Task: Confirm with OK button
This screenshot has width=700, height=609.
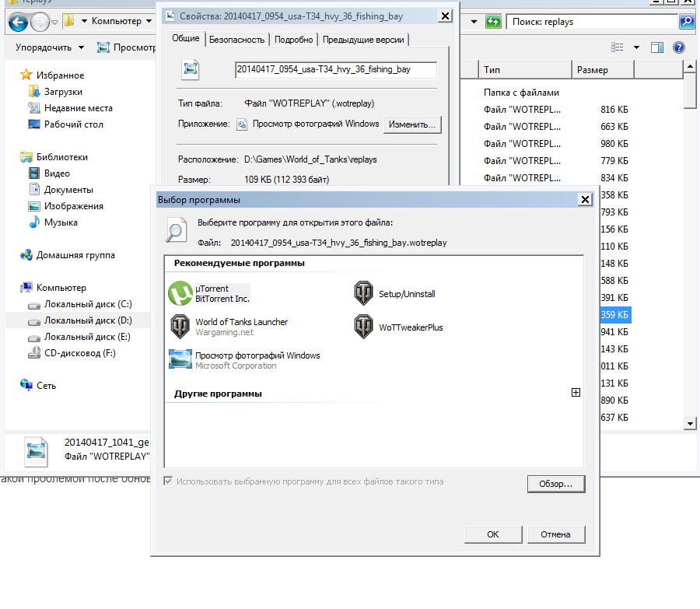Action: [x=493, y=534]
